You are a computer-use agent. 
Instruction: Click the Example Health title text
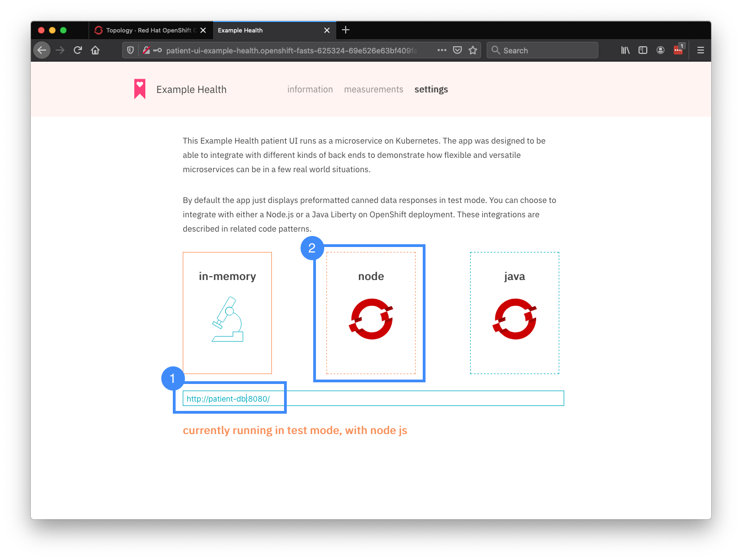[192, 90]
